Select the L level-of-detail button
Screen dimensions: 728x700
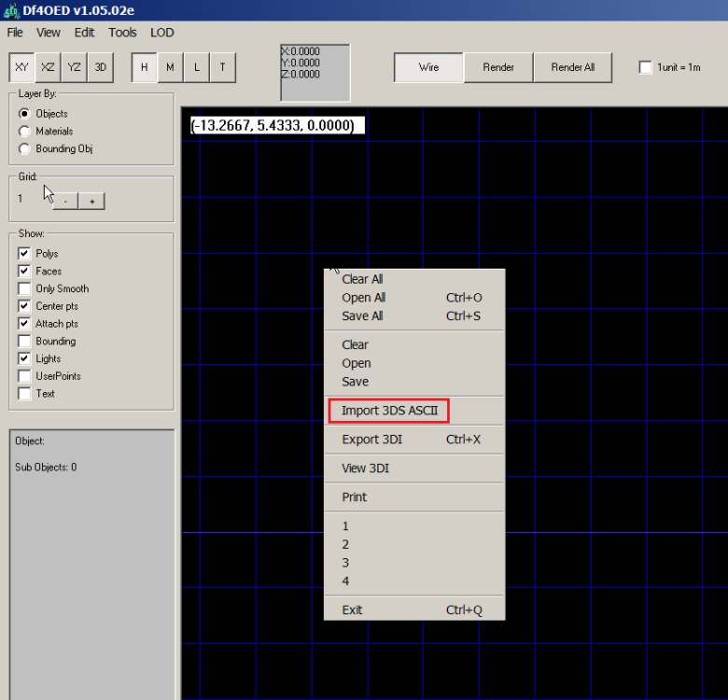tap(196, 67)
